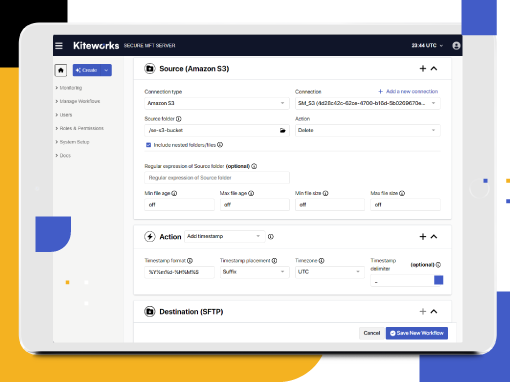Screen dimensions: 510x382
Task: Click the Min file age field
Action: click(179, 205)
